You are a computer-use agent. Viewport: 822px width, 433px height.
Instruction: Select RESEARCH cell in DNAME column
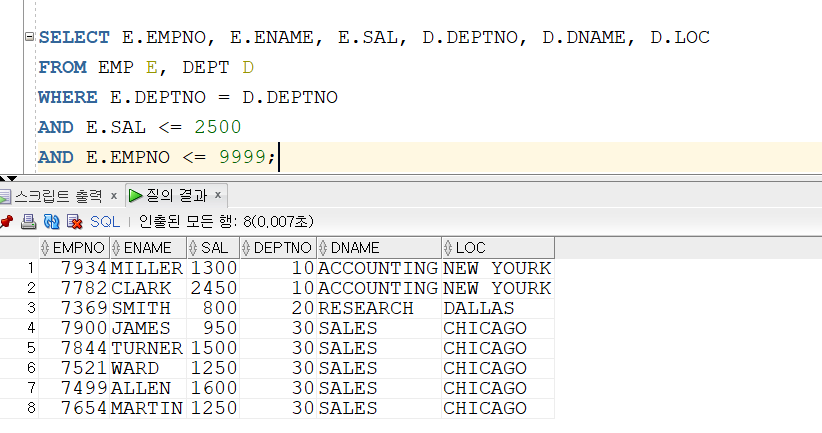(378, 308)
